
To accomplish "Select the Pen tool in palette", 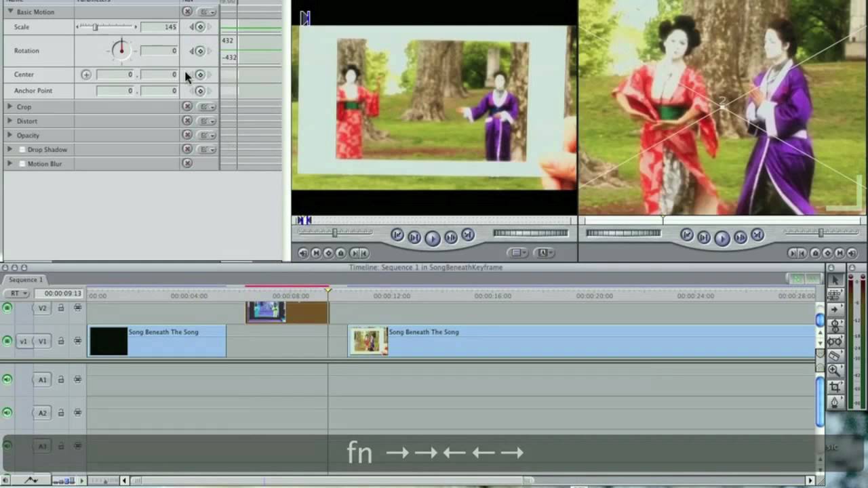I will tap(835, 402).
